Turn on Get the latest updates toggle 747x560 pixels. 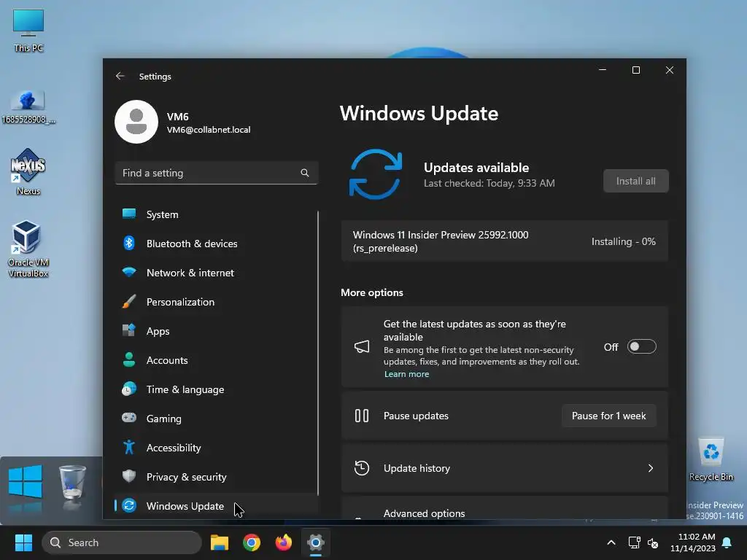641,346
